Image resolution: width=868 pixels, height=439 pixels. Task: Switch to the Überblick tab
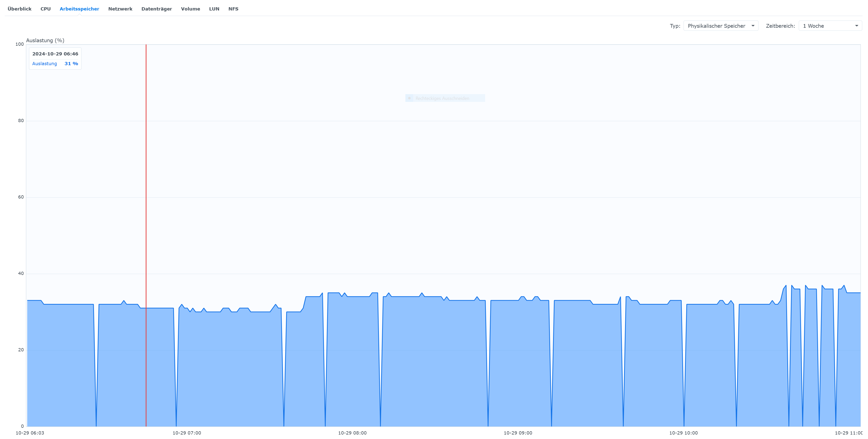pos(19,9)
